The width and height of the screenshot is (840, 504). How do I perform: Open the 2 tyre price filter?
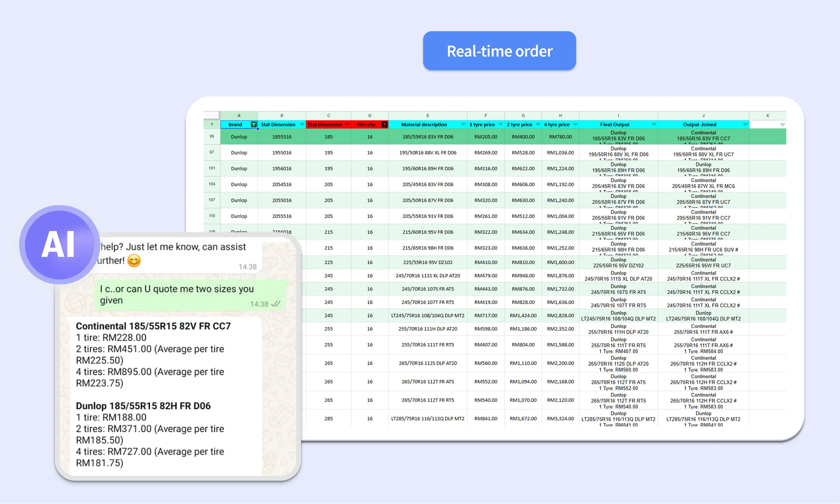pos(537,124)
